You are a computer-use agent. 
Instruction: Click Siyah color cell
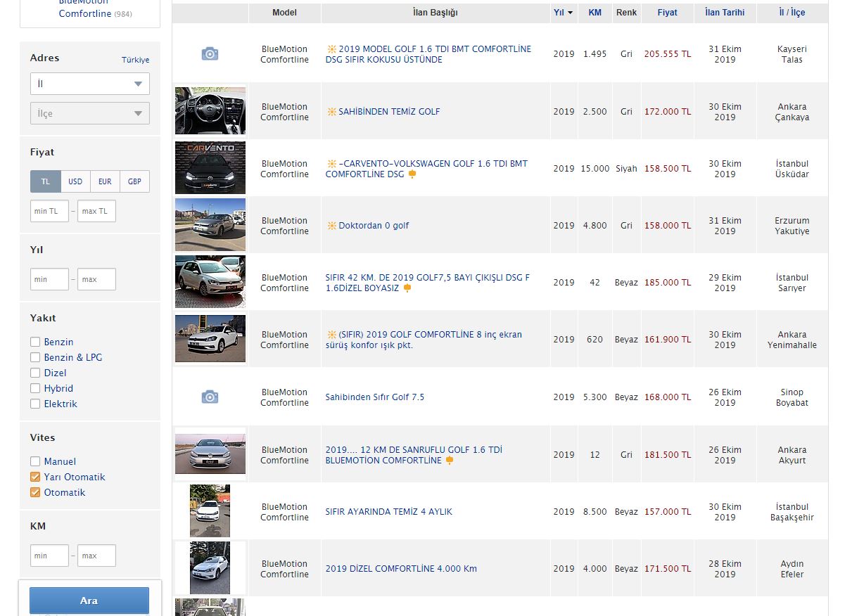(626, 169)
